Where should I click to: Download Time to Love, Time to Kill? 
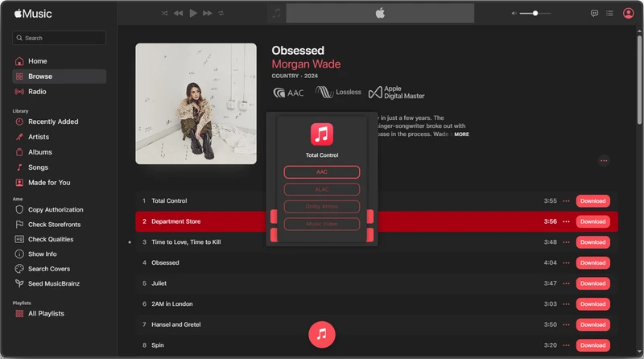(x=592, y=242)
